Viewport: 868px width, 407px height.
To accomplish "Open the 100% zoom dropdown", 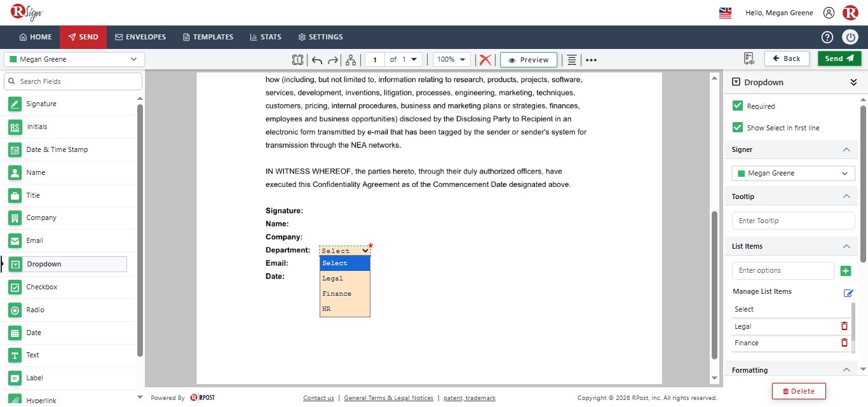I will (452, 59).
